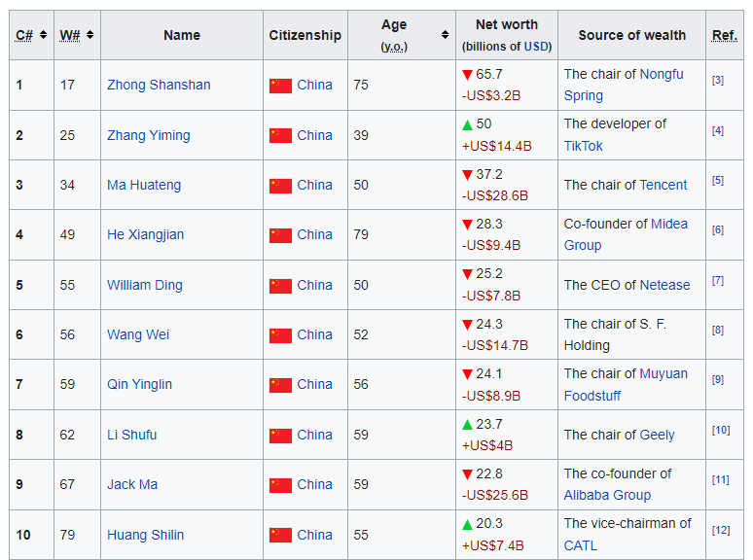Select the +US$14.4B net worth change
The image size is (753, 560).
click(x=496, y=146)
